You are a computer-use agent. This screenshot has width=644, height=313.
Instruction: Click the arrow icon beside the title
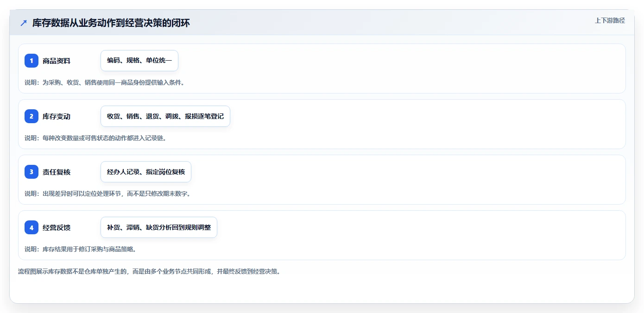(x=24, y=23)
